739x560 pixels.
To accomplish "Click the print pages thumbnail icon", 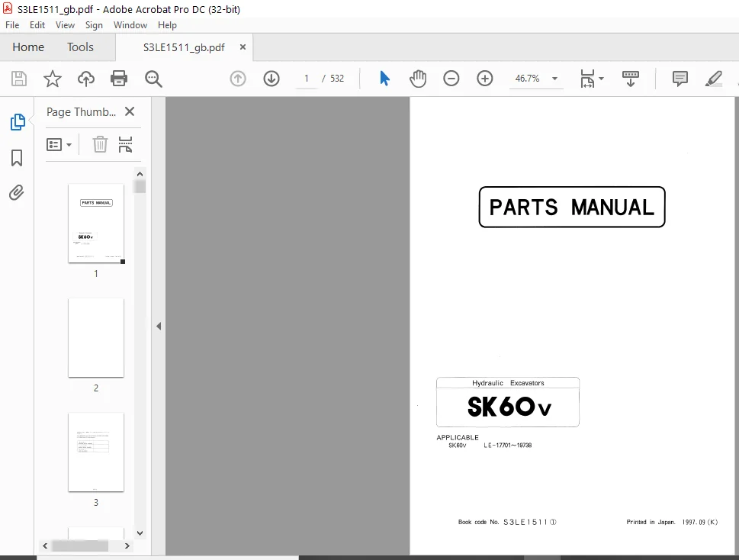I will [x=125, y=144].
